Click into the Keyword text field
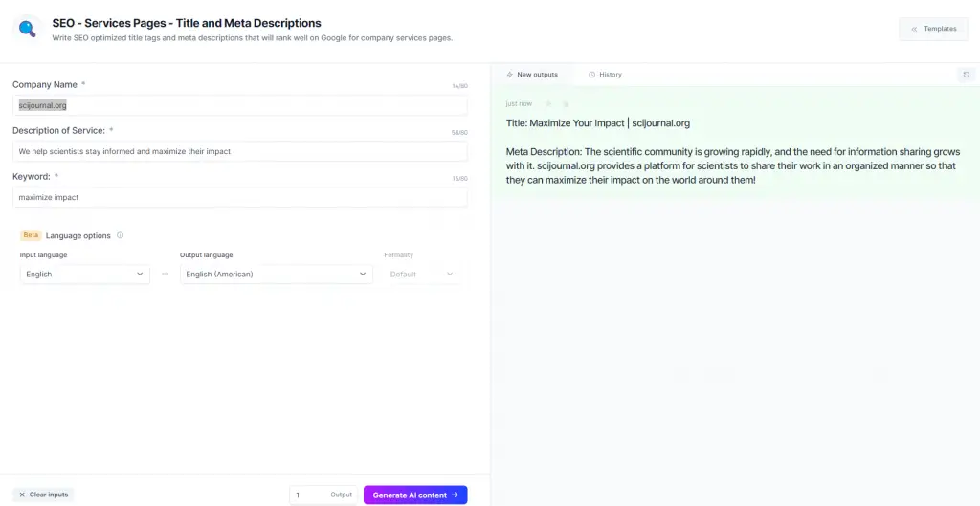 pyautogui.click(x=239, y=197)
